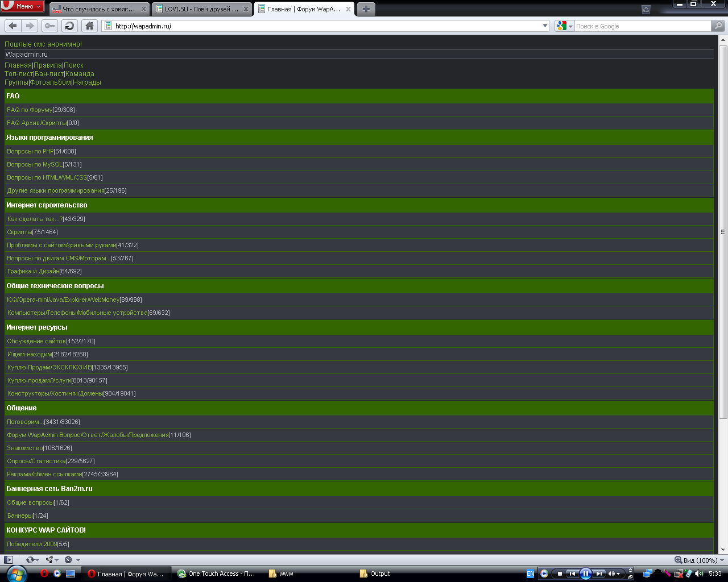Focus the 'Поиск в Google' search box

tap(643, 26)
